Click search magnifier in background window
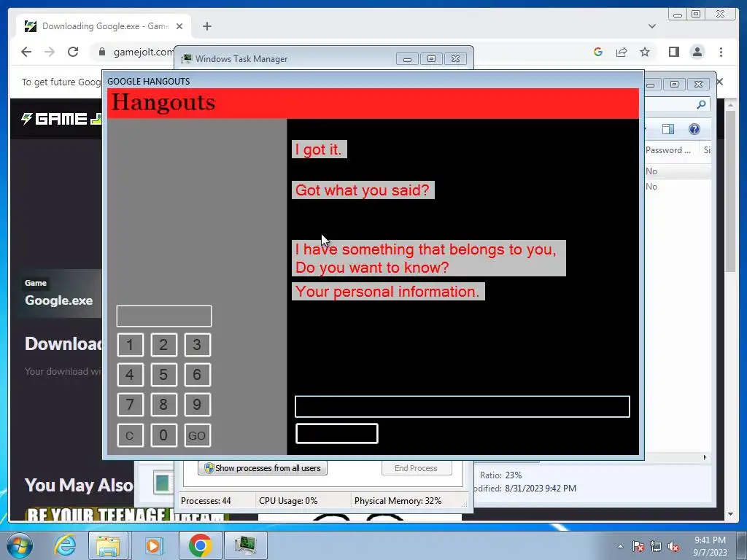 click(701, 104)
